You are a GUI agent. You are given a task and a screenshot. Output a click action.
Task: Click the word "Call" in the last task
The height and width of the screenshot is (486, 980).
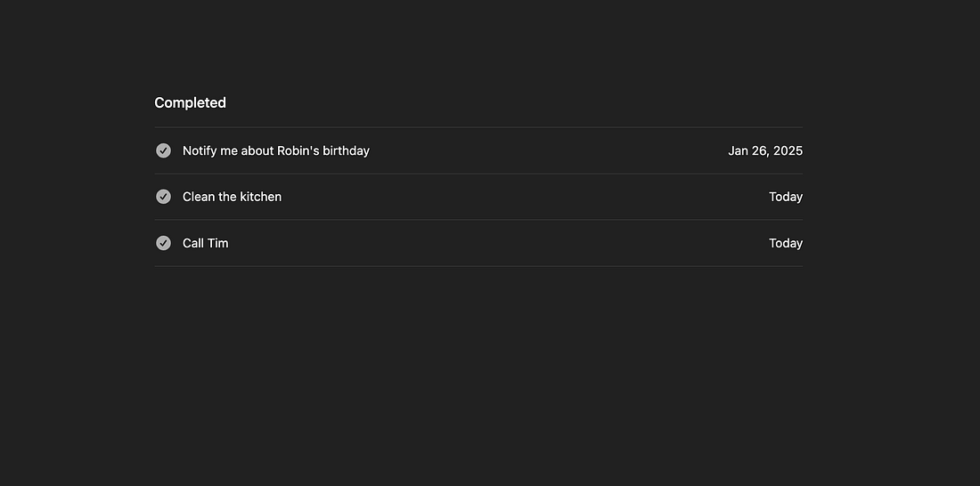point(193,243)
